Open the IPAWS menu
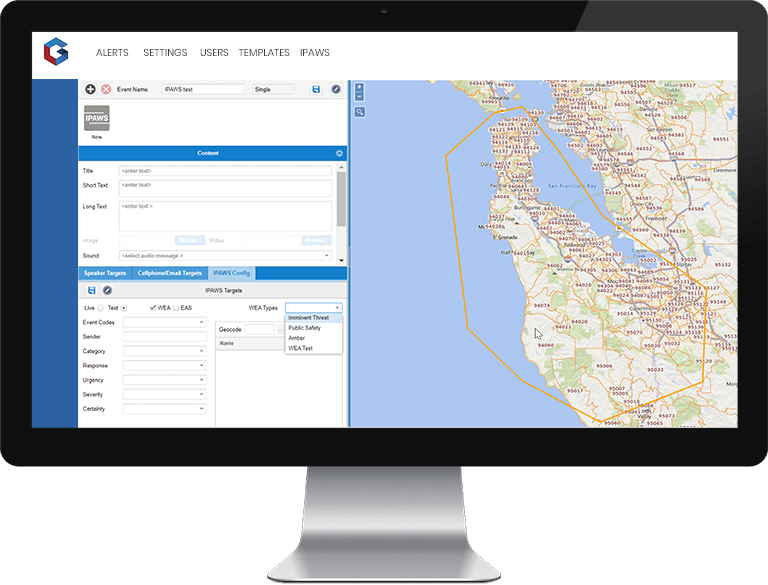768x585 pixels. click(315, 52)
